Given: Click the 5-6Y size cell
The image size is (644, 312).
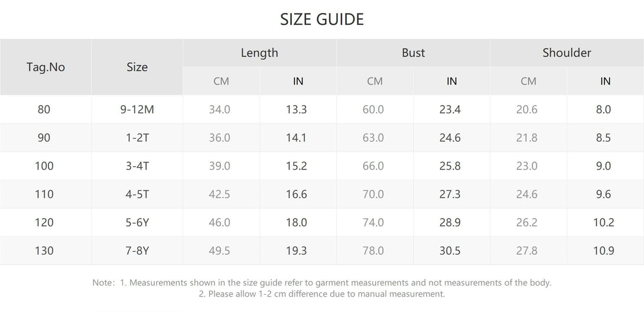Looking at the screenshot, I should 137,223.
